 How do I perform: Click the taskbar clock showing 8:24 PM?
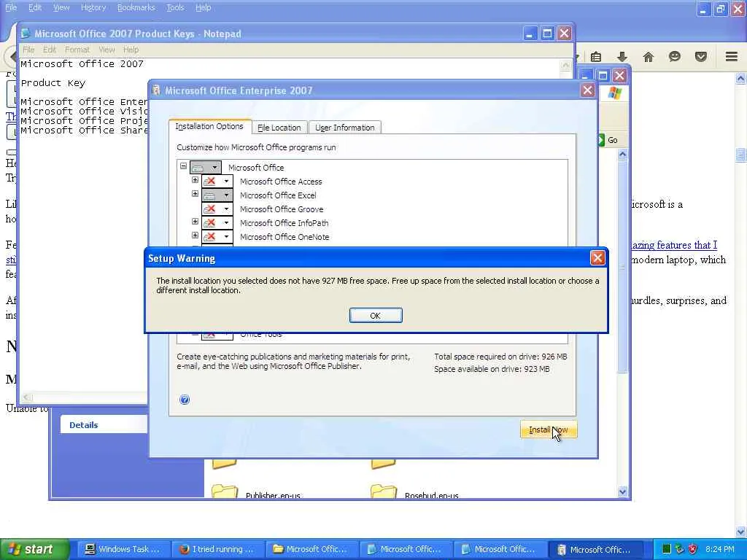[719, 549]
